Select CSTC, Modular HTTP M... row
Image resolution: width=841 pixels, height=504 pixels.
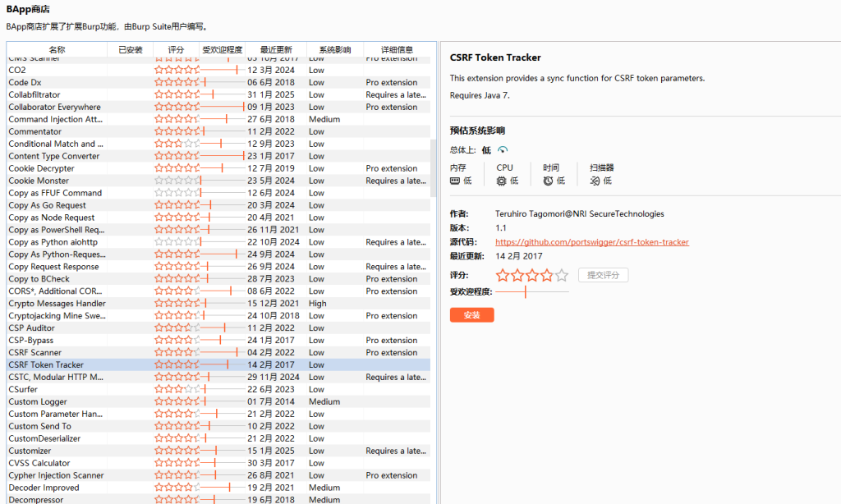(x=218, y=378)
